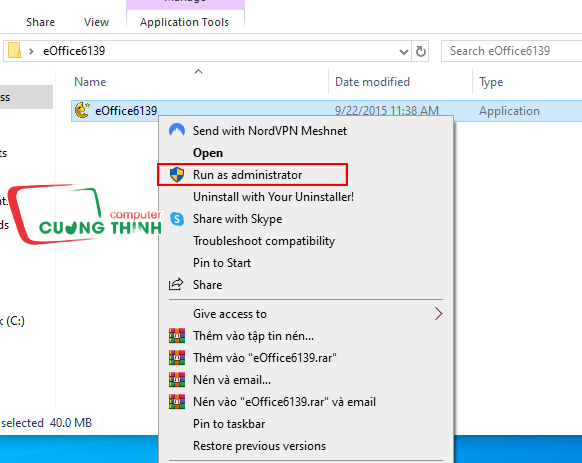Select Open from context menu
582x463 pixels.
click(208, 153)
